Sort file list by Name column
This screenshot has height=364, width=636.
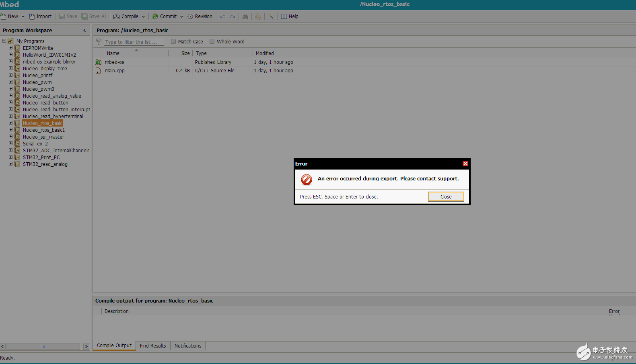136,53
